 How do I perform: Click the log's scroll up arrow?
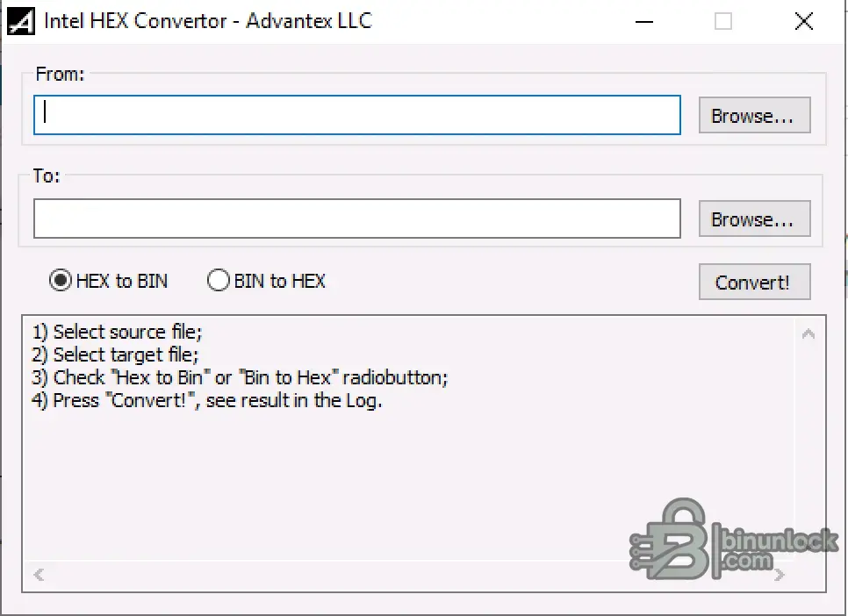[808, 333]
